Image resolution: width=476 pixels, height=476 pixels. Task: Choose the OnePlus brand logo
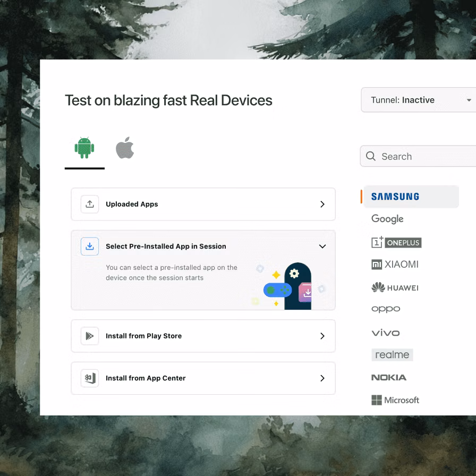click(x=396, y=242)
